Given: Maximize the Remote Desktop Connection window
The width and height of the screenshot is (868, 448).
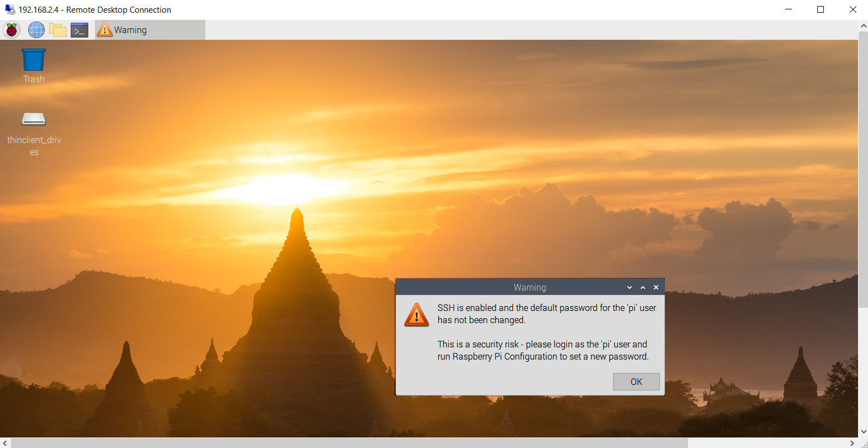Looking at the screenshot, I should click(821, 9).
